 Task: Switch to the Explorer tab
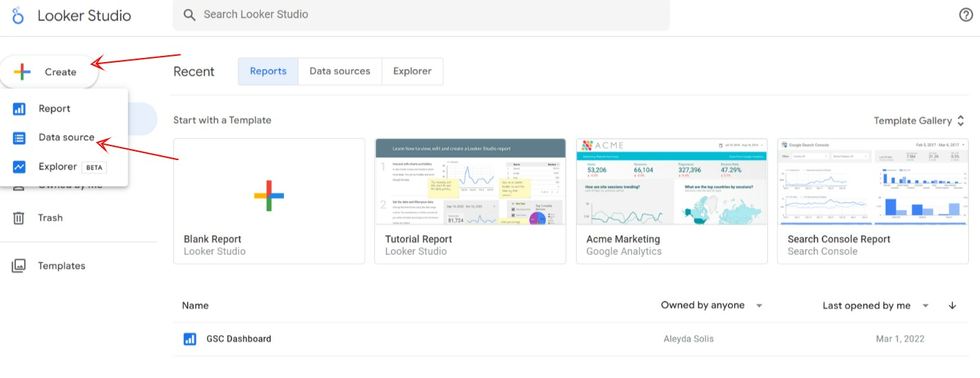412,71
